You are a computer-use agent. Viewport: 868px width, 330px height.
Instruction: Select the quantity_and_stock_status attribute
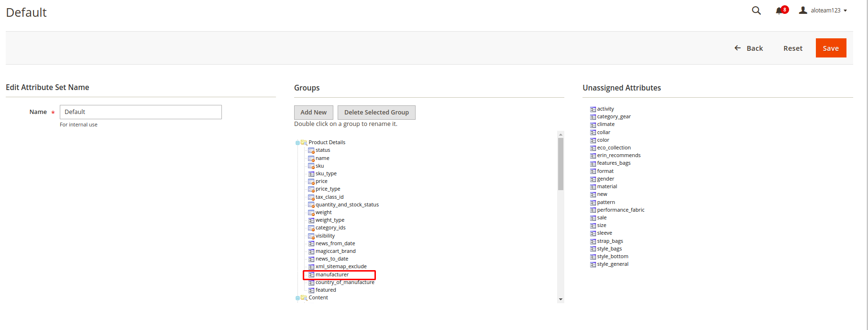pos(347,205)
